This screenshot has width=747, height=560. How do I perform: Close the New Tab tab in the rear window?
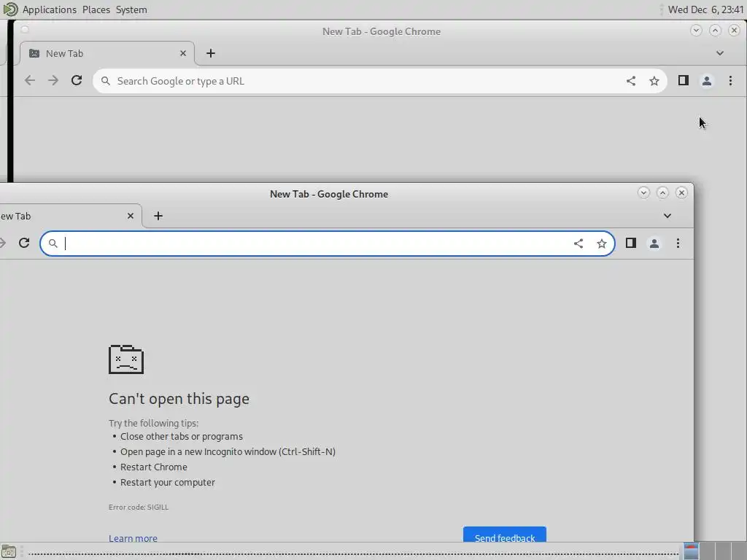point(183,53)
